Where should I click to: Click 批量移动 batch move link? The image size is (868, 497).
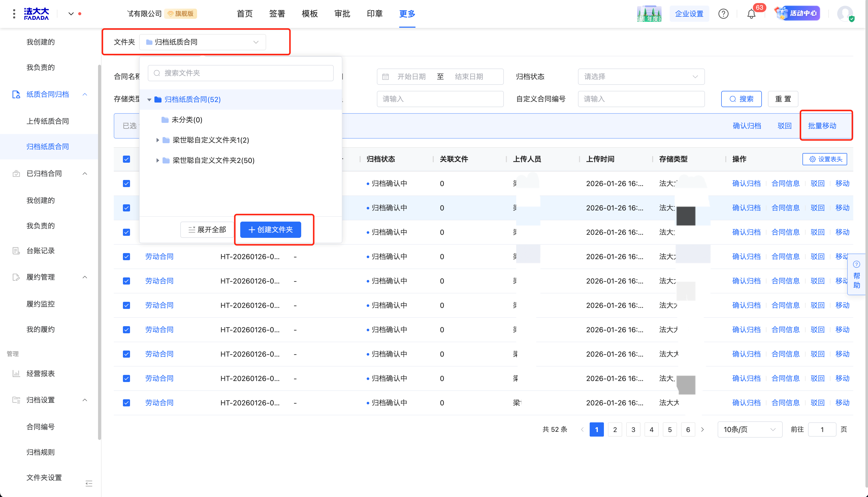click(822, 126)
